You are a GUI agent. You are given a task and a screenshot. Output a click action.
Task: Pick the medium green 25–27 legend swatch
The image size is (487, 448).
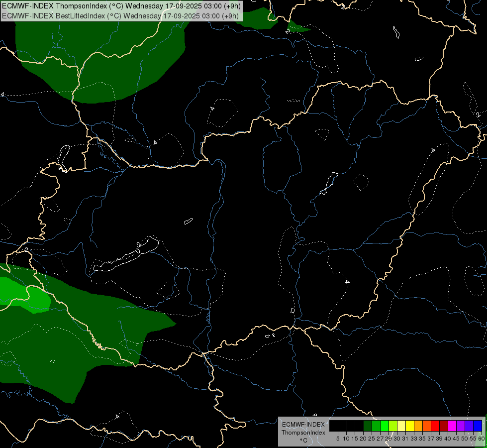point(376,426)
